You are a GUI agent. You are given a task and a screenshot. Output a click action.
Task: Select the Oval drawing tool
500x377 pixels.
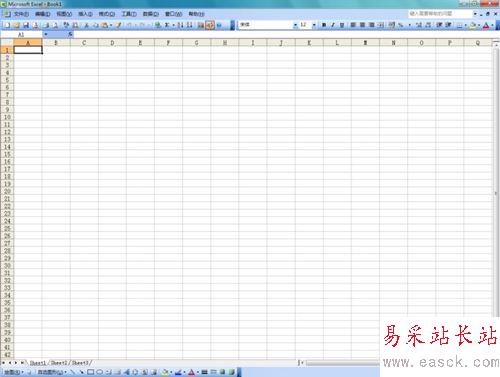[x=99, y=372]
